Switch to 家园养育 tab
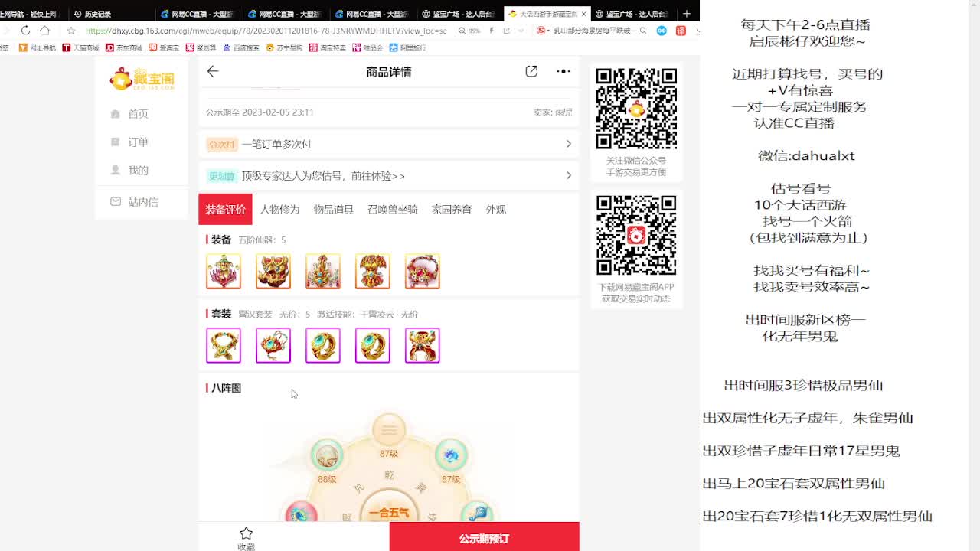 click(x=452, y=209)
